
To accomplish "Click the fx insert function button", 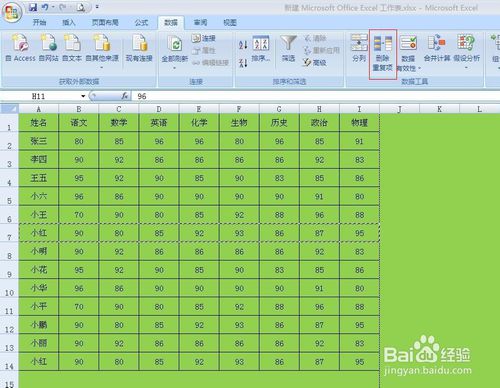I will pos(125,96).
